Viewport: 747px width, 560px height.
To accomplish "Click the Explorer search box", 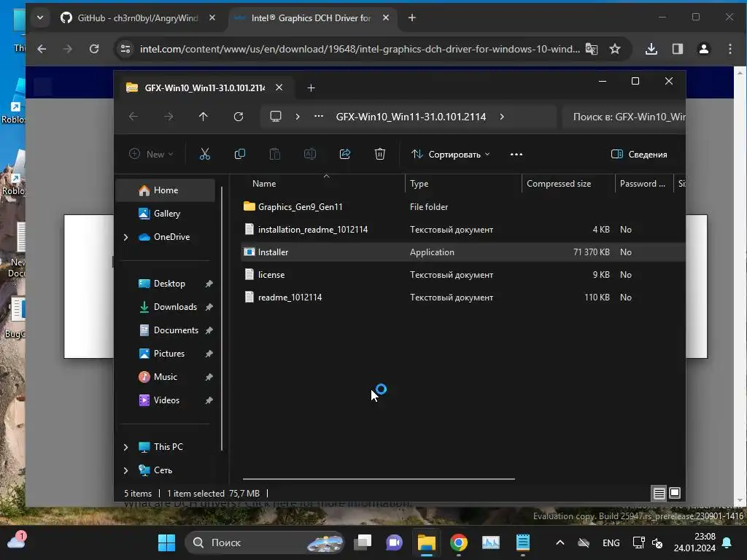I will (x=624, y=117).
